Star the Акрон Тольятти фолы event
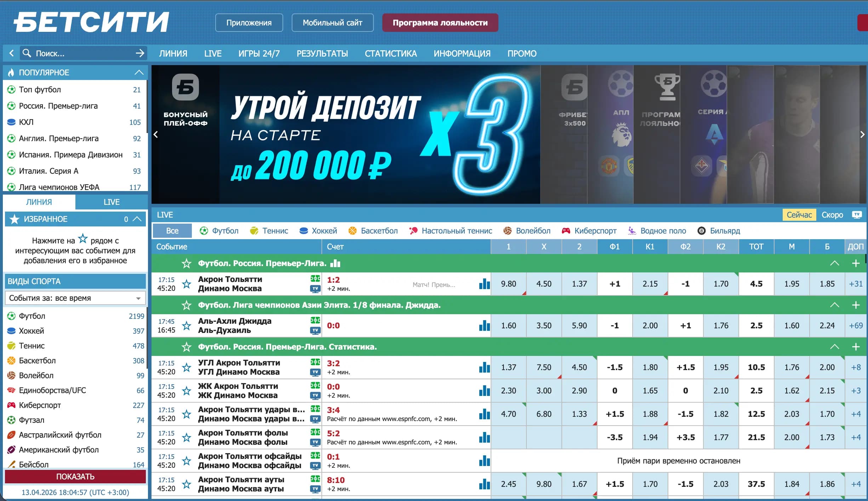Screen dimensions: 868x501 point(187,437)
